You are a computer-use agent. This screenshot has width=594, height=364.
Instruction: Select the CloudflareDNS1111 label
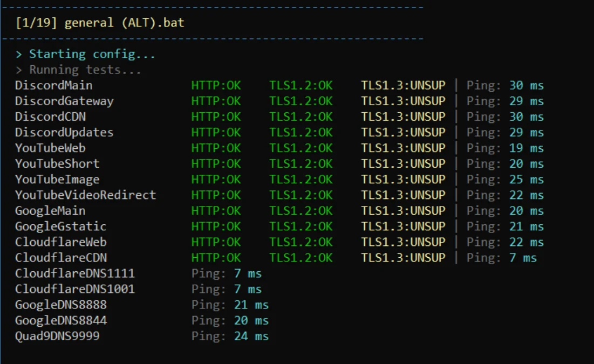point(75,273)
